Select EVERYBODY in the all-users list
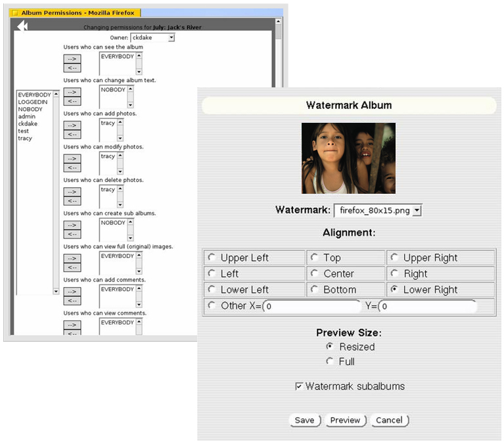 [x=34, y=95]
